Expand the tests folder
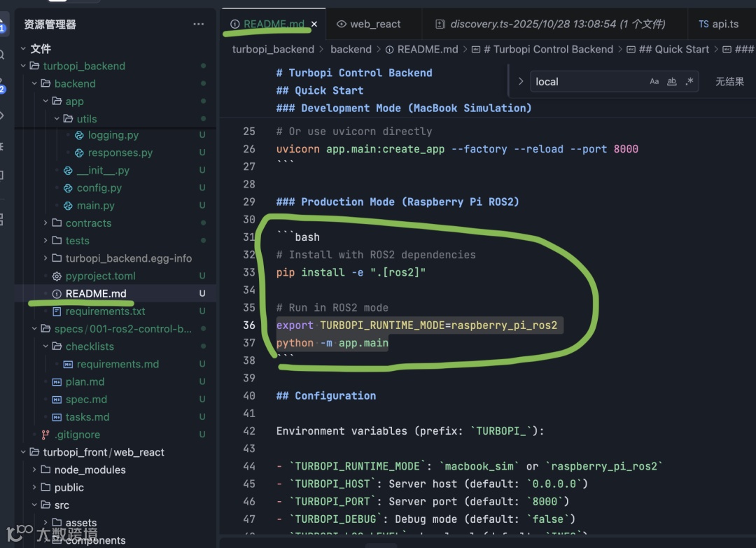The width and height of the screenshot is (756, 548). [45, 241]
